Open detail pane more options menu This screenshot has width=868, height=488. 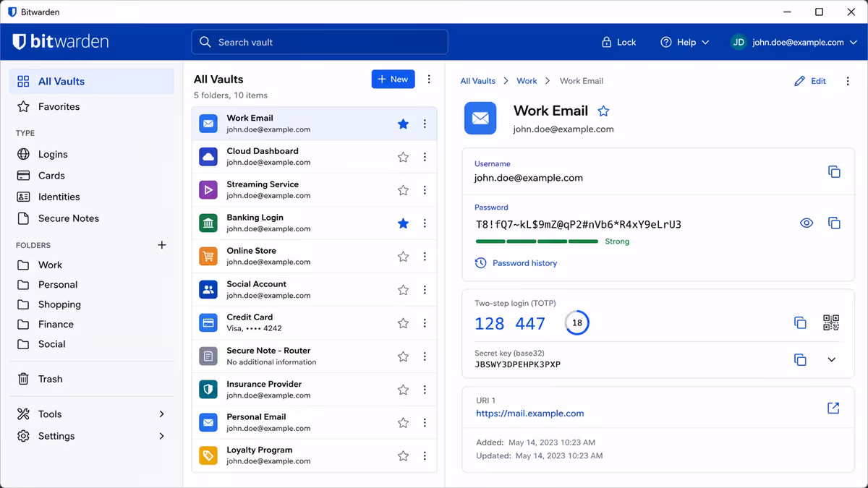[x=848, y=81]
